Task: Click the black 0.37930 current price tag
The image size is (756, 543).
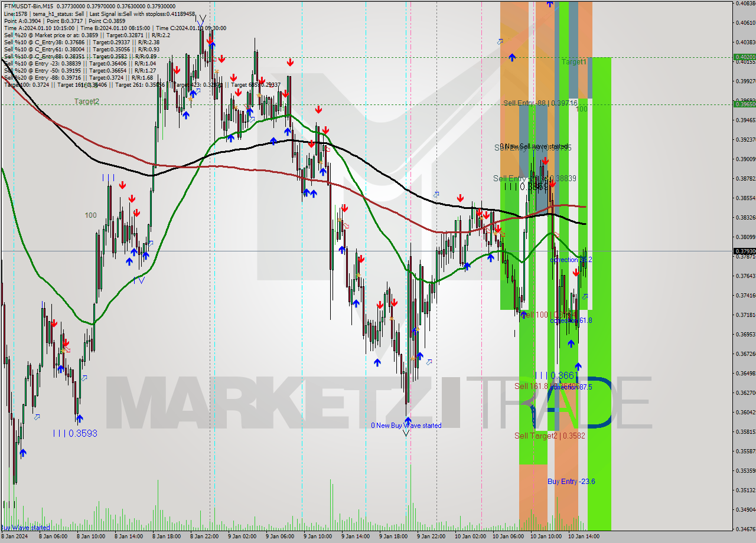Action: (x=744, y=251)
